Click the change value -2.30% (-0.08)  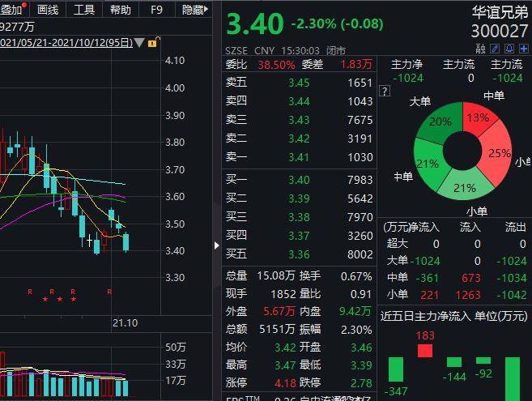[337, 23]
